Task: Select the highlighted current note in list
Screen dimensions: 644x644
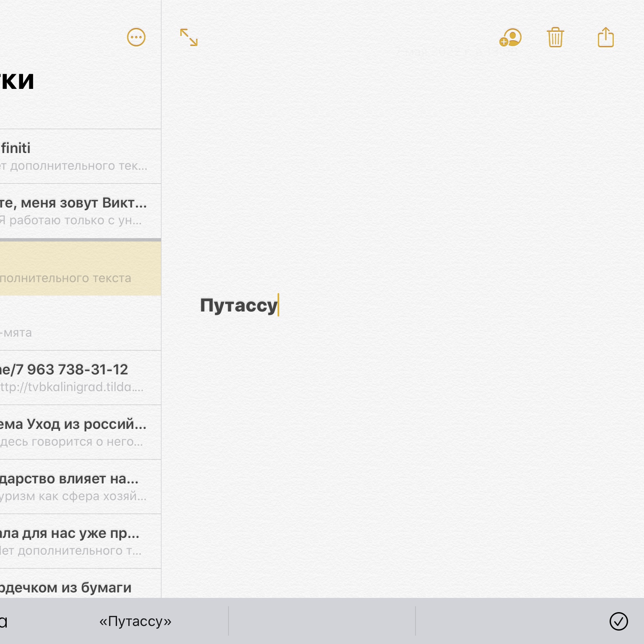Action: coord(75,268)
